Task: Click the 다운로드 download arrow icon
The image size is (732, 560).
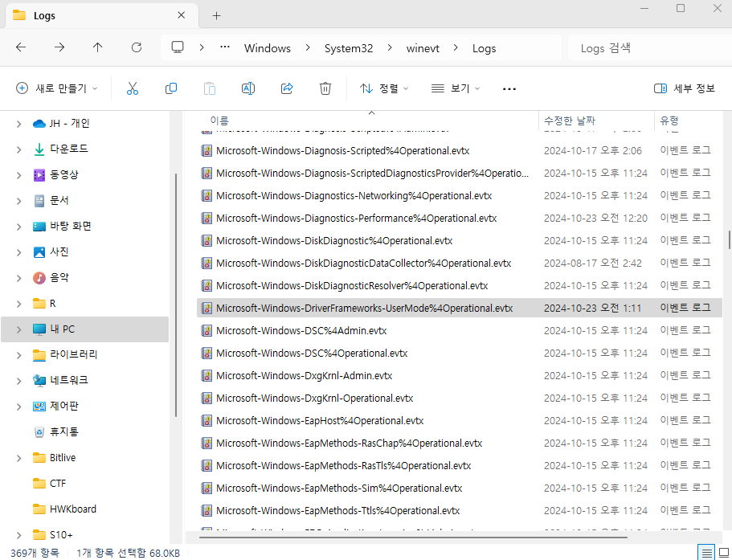Action: point(39,149)
